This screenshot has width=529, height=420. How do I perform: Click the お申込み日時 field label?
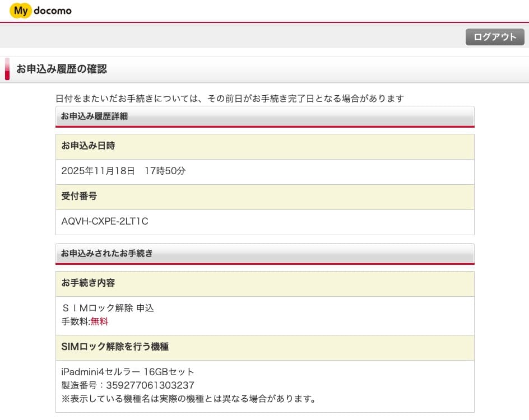pos(88,146)
